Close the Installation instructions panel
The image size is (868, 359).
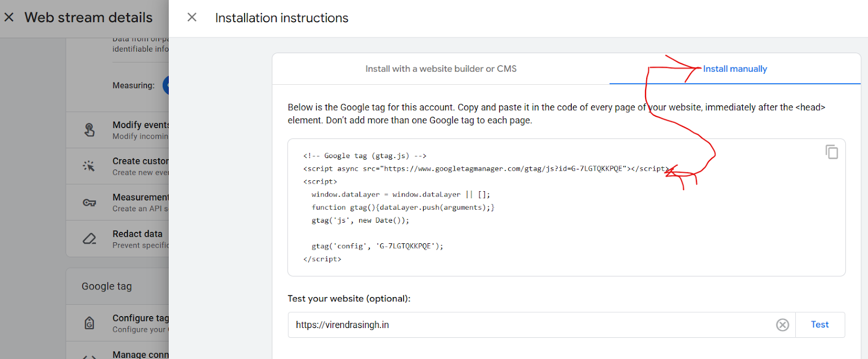tap(192, 17)
